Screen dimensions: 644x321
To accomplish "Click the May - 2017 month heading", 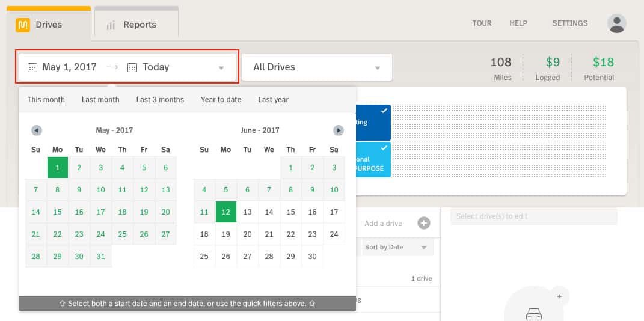I will tap(114, 130).
